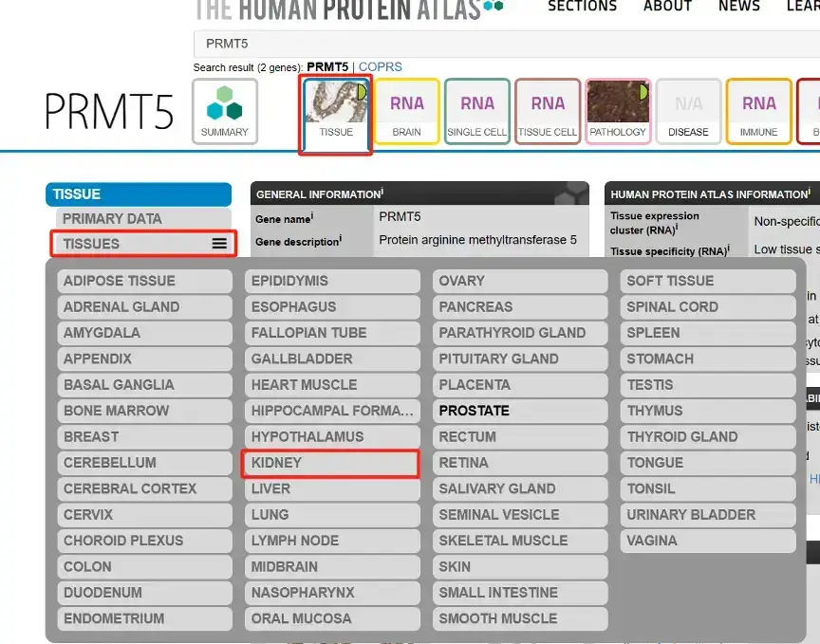The width and height of the screenshot is (820, 644).
Task: Click the PRMT5 search result link
Action: tap(327, 67)
